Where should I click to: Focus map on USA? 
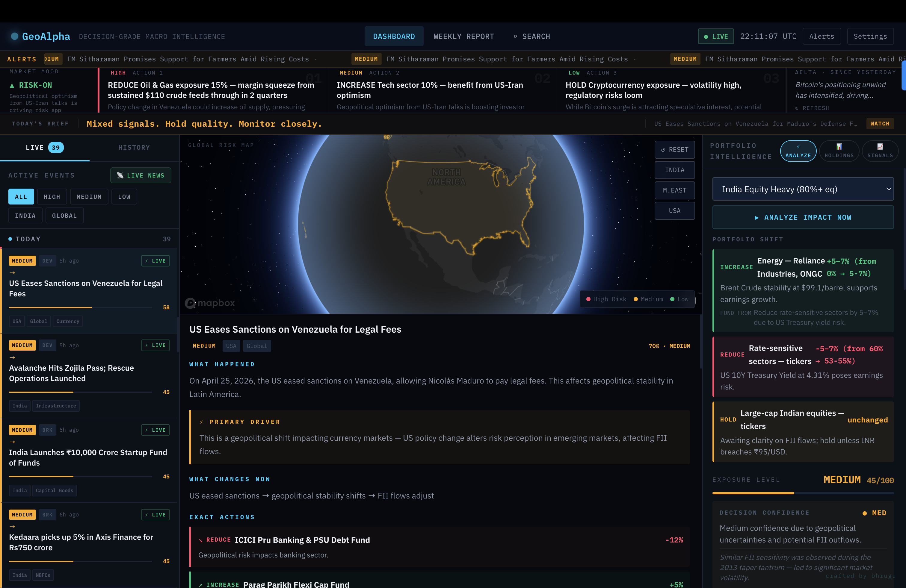click(674, 210)
